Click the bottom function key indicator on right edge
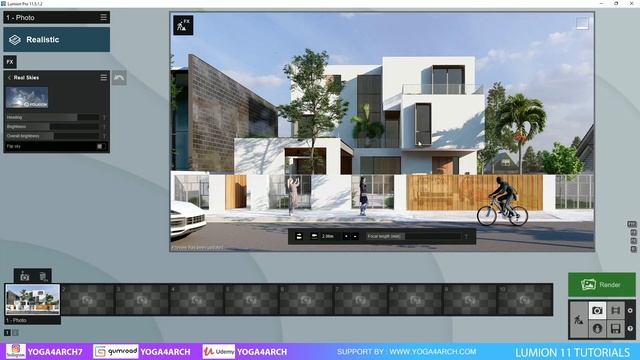The height and width of the screenshot is (360, 640). tap(633, 249)
